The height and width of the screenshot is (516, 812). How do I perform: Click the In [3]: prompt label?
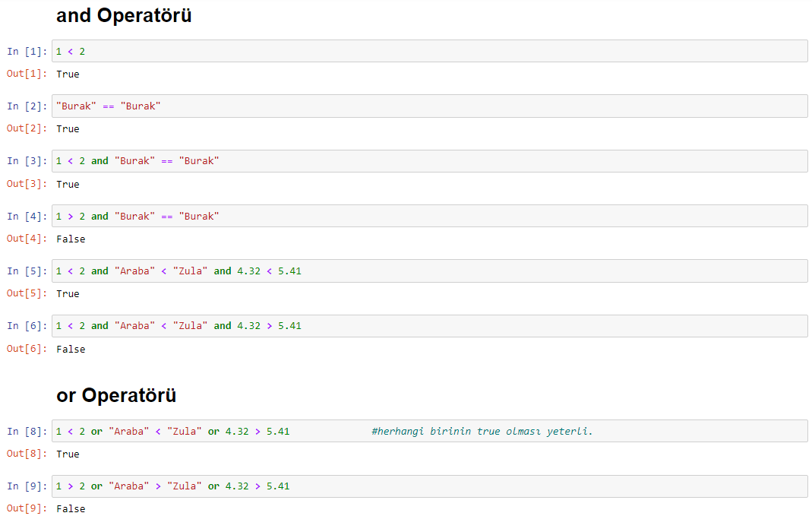click(27, 161)
